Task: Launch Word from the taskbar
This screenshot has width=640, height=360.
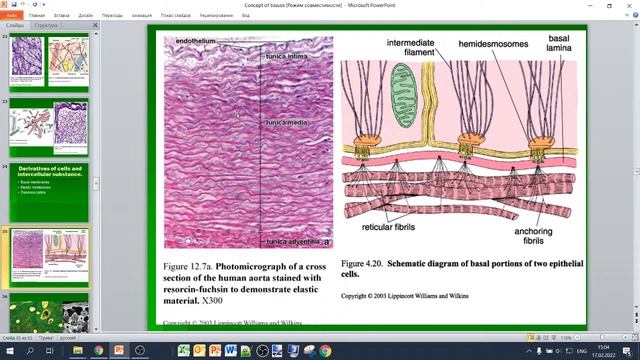Action: tap(231, 351)
